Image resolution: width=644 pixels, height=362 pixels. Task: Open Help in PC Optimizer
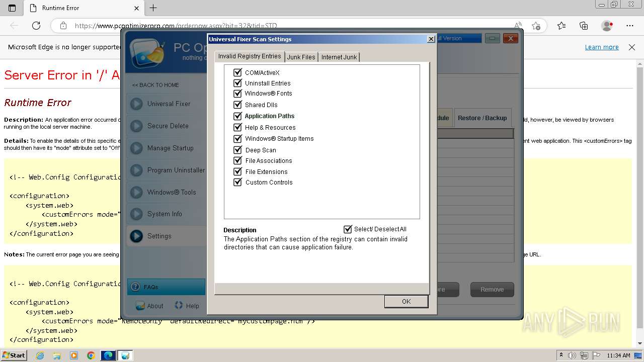pyautogui.click(x=187, y=306)
